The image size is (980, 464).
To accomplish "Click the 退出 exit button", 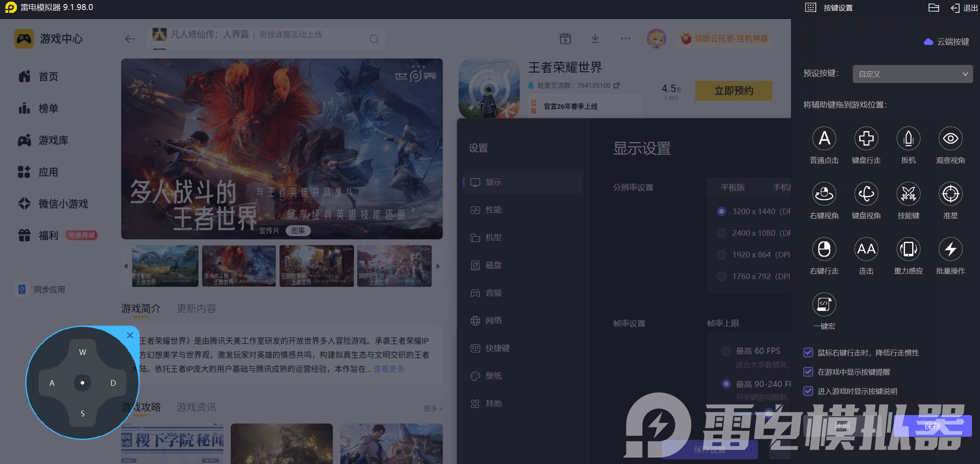I will pyautogui.click(x=964, y=8).
